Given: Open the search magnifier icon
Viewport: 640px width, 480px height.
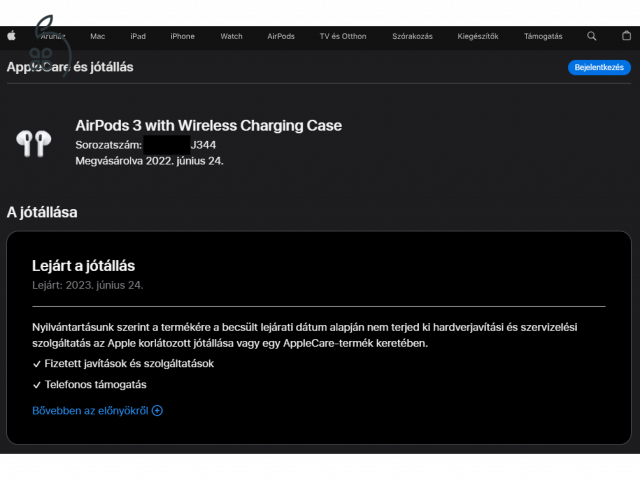Looking at the screenshot, I should (x=591, y=36).
